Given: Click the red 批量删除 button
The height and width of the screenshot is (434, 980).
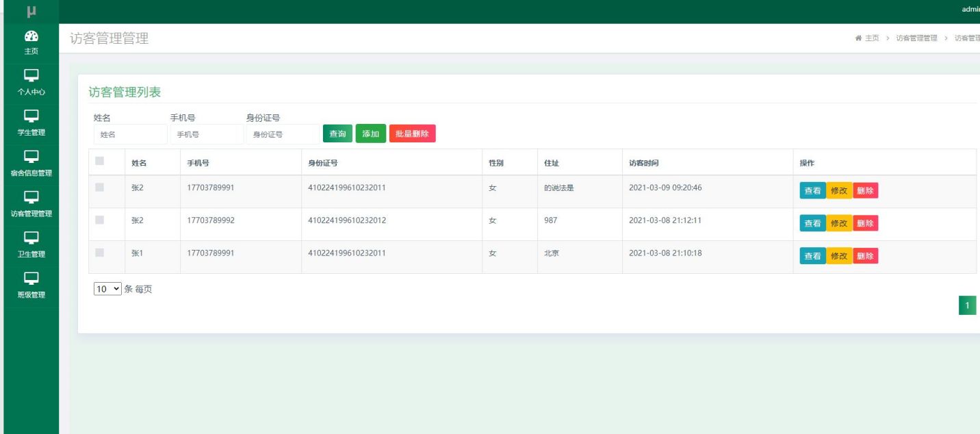Looking at the screenshot, I should click(412, 134).
